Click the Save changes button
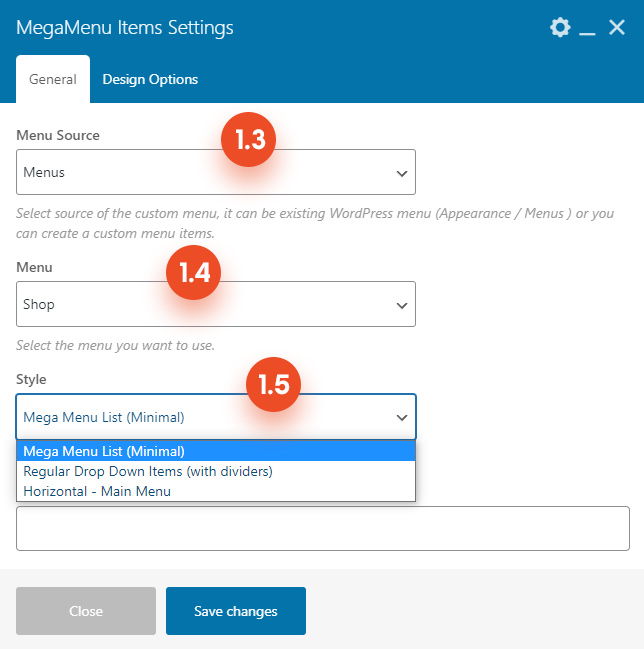Image resolution: width=644 pixels, height=649 pixels. click(x=236, y=611)
